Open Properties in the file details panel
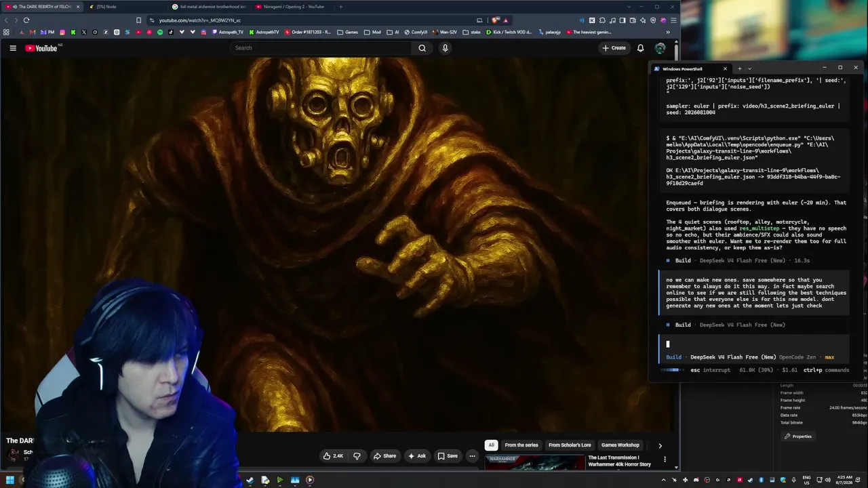 [797, 436]
